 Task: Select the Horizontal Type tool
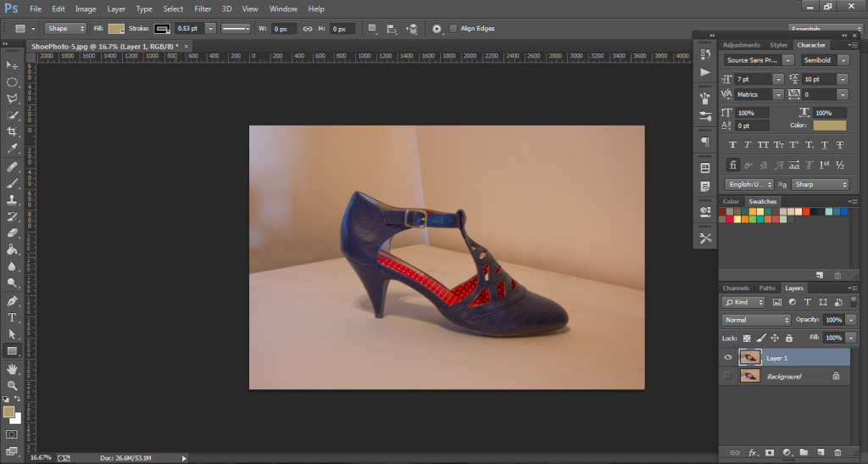click(12, 317)
